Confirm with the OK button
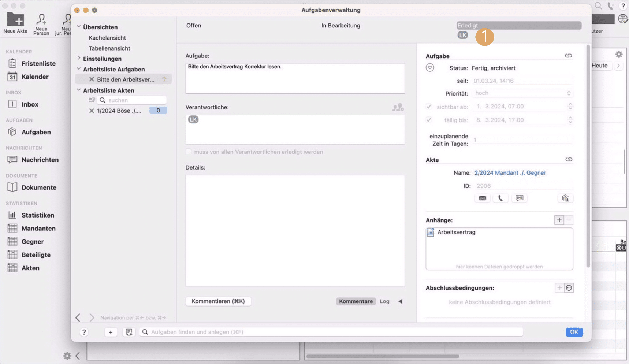This screenshot has width=629, height=364. pos(574,332)
